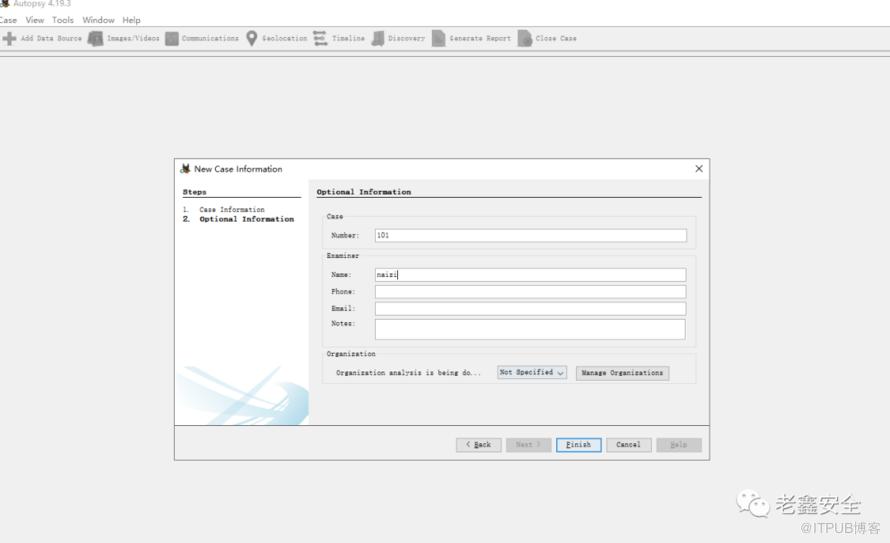890x543 pixels.
Task: Cancel the New Case Information wizard
Action: [628, 445]
